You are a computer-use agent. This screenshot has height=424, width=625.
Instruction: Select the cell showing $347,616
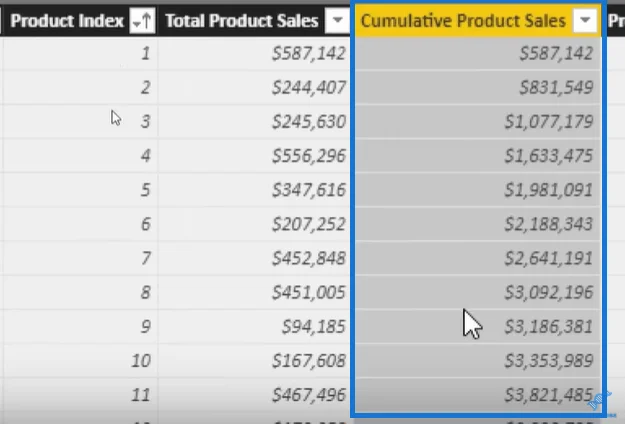click(254, 190)
